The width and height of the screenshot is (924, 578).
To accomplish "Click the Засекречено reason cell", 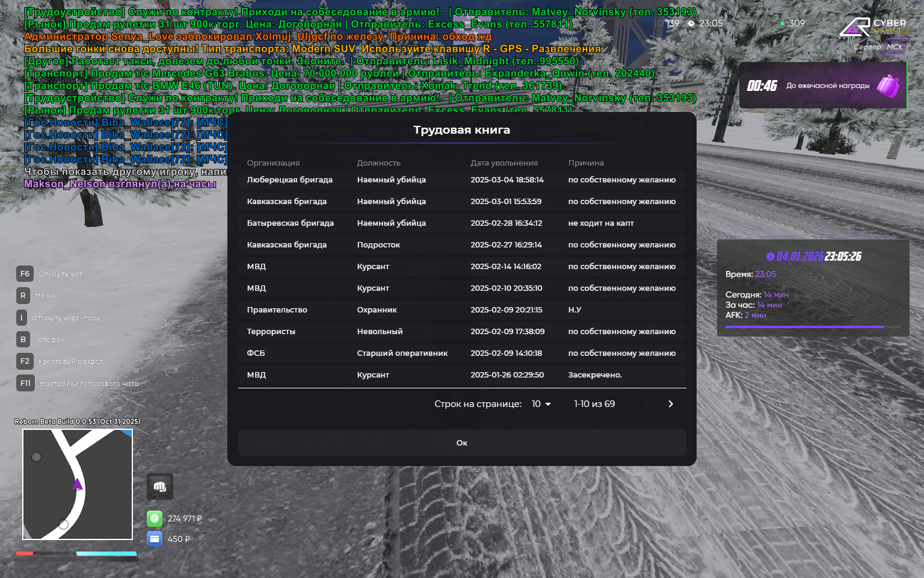I will (x=595, y=375).
